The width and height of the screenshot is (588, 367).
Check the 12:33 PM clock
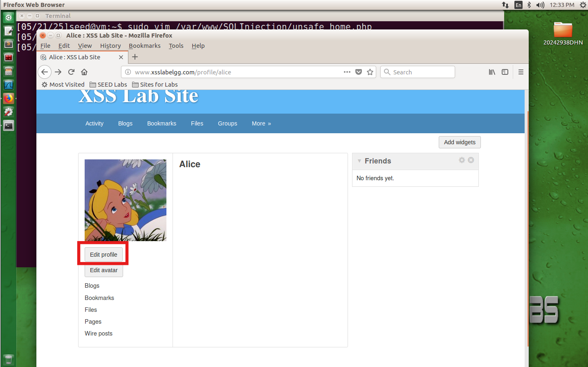coord(562,5)
